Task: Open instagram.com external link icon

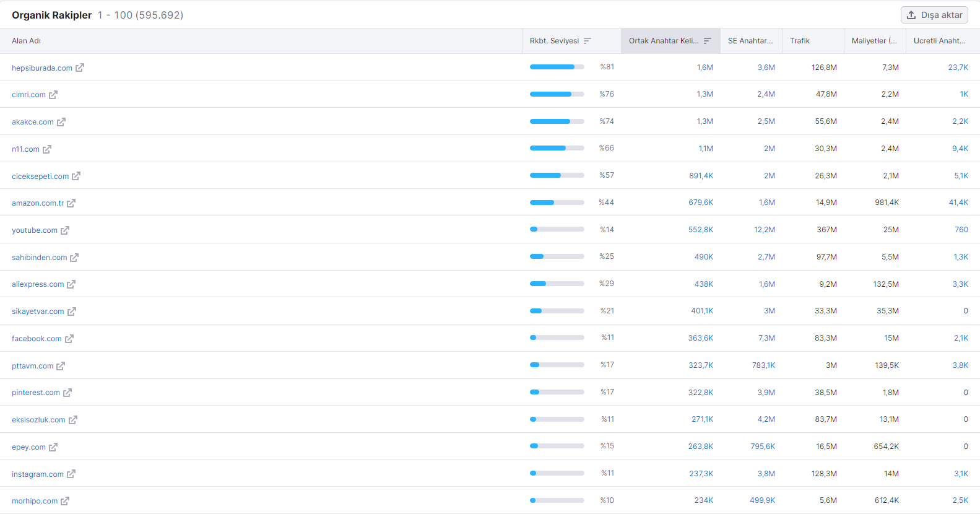Action: pyautogui.click(x=71, y=474)
